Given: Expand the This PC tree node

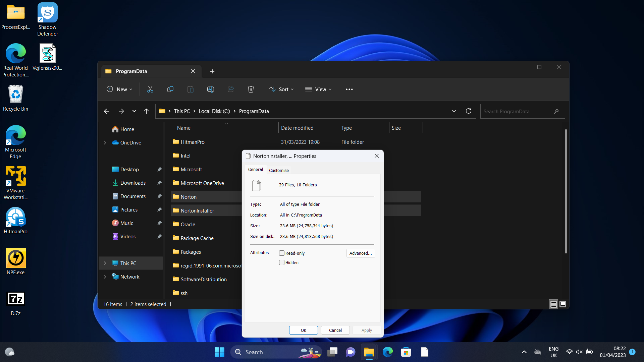Looking at the screenshot, I should click(x=105, y=263).
